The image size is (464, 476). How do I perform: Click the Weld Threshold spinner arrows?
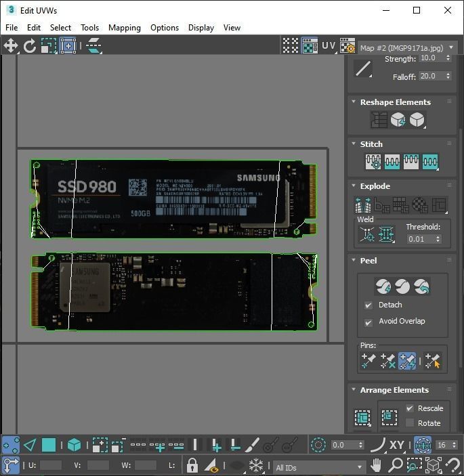(438, 239)
